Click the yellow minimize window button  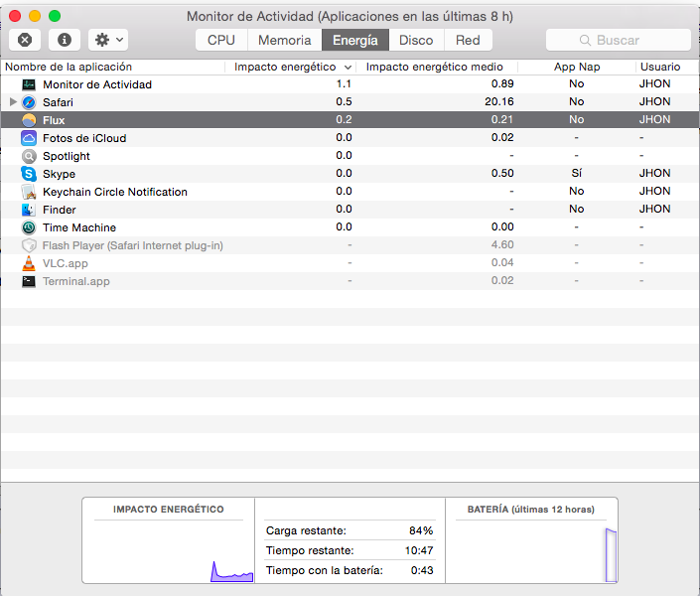pos(35,16)
